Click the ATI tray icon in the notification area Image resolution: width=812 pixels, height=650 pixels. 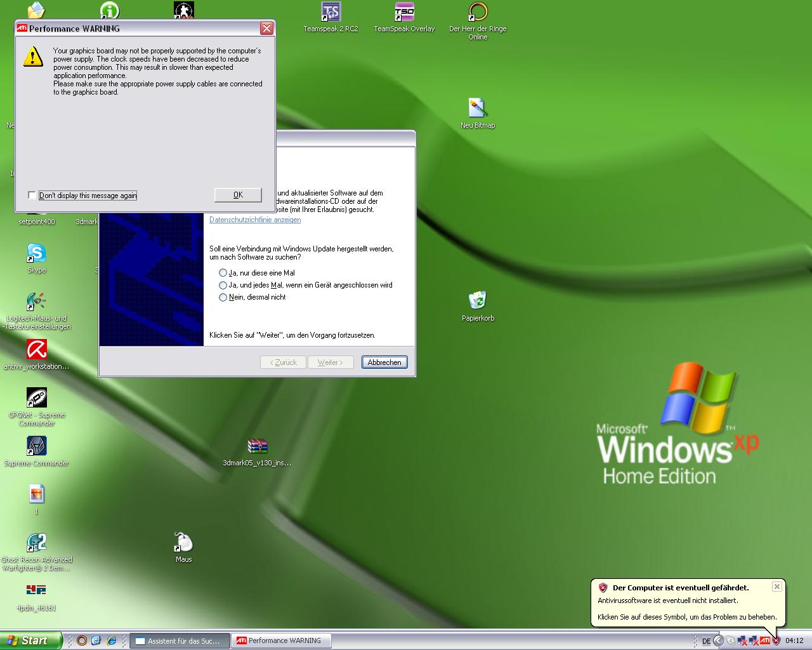click(765, 641)
